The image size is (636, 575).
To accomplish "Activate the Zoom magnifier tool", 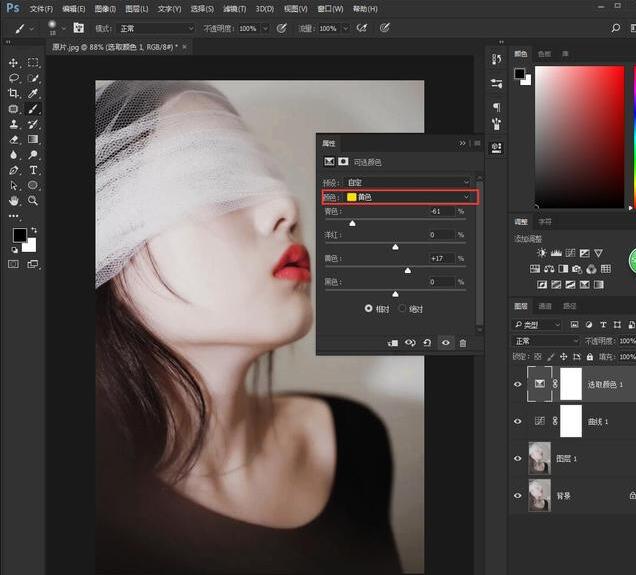I will (33, 201).
